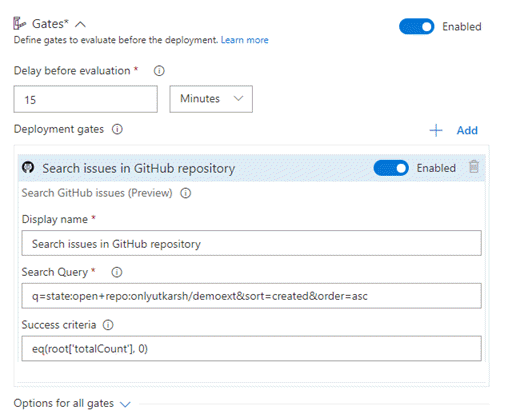Viewport: 508px width, 418px height.
Task: Show Success criteria info tooltip
Action: 108,325
